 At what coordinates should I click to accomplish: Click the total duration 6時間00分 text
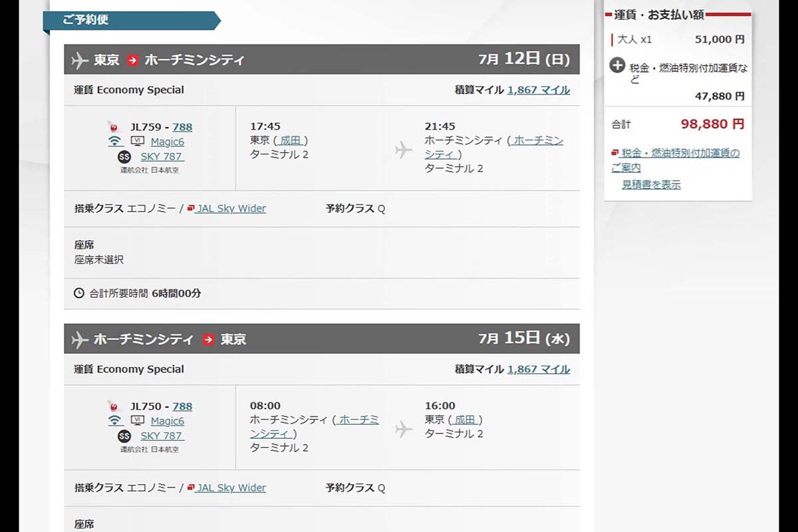[176, 293]
